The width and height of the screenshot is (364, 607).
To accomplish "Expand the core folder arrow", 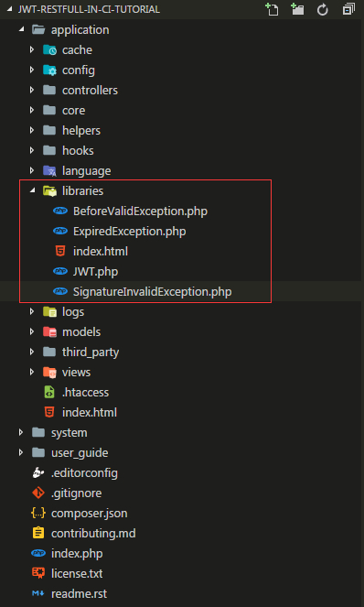I will click(x=32, y=111).
